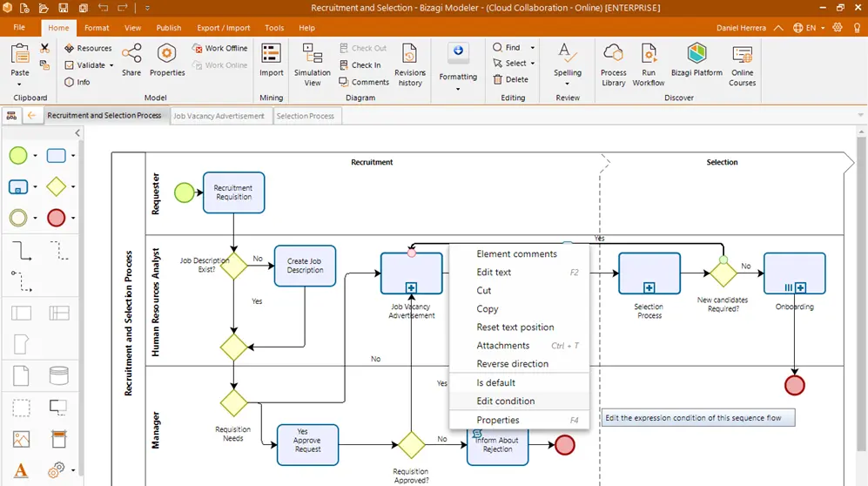Select the Image shape in palette
The image size is (868, 486).
click(x=21, y=440)
